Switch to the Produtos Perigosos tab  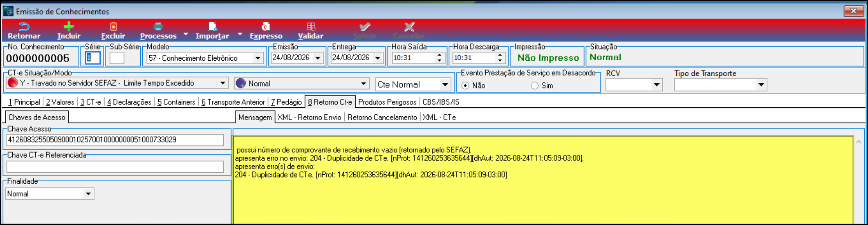click(387, 102)
